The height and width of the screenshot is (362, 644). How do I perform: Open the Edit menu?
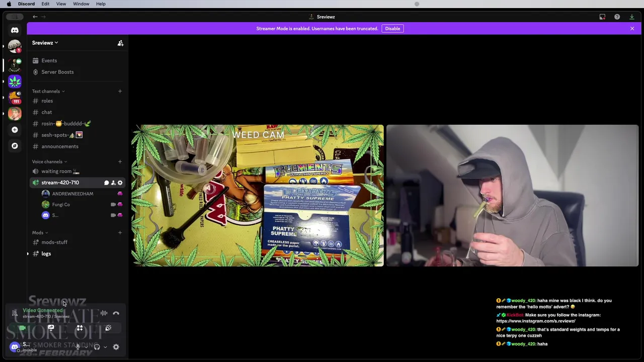point(45,4)
